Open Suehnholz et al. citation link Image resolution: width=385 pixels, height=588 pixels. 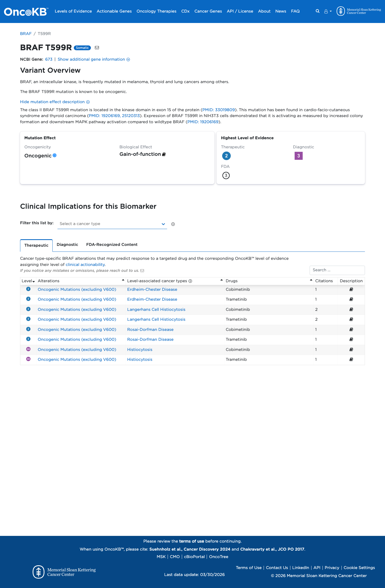[x=190, y=549]
